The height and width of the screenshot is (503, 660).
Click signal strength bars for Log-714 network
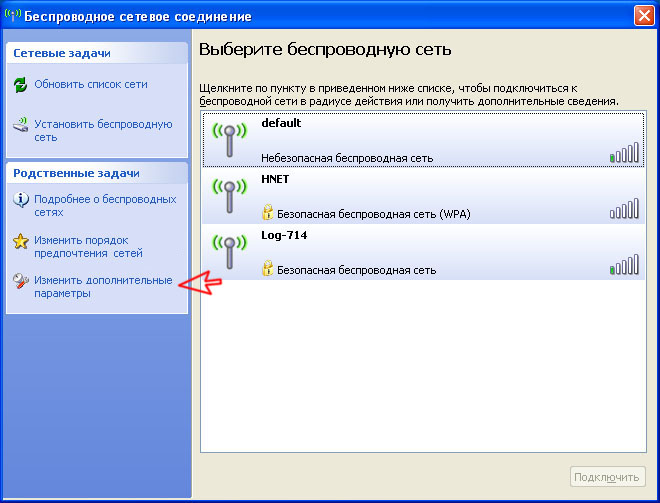tap(624, 264)
